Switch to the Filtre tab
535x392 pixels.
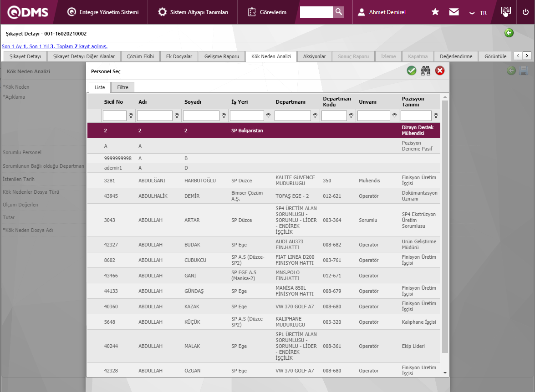click(122, 87)
